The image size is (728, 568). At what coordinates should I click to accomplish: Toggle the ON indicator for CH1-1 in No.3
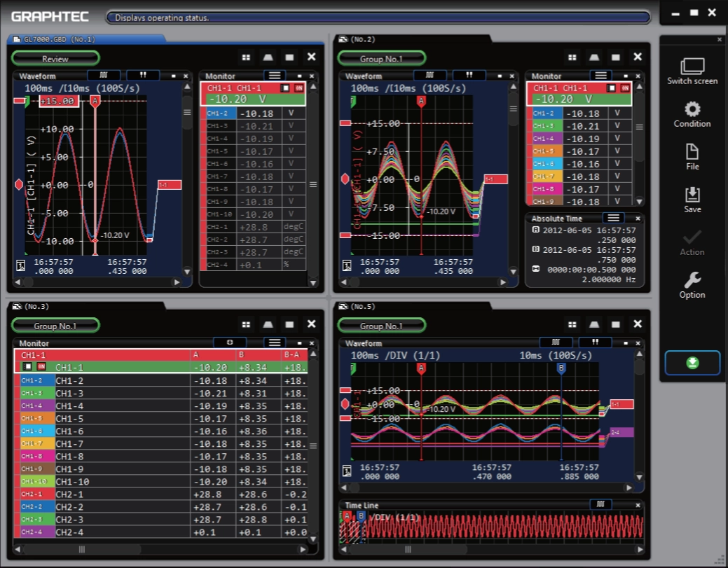pyautogui.click(x=41, y=366)
